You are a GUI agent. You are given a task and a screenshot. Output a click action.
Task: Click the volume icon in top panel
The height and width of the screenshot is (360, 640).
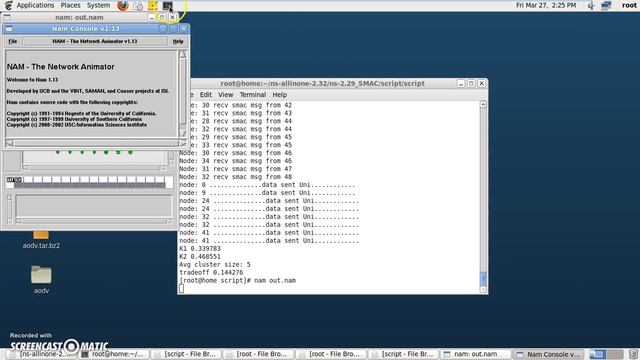coord(591,5)
